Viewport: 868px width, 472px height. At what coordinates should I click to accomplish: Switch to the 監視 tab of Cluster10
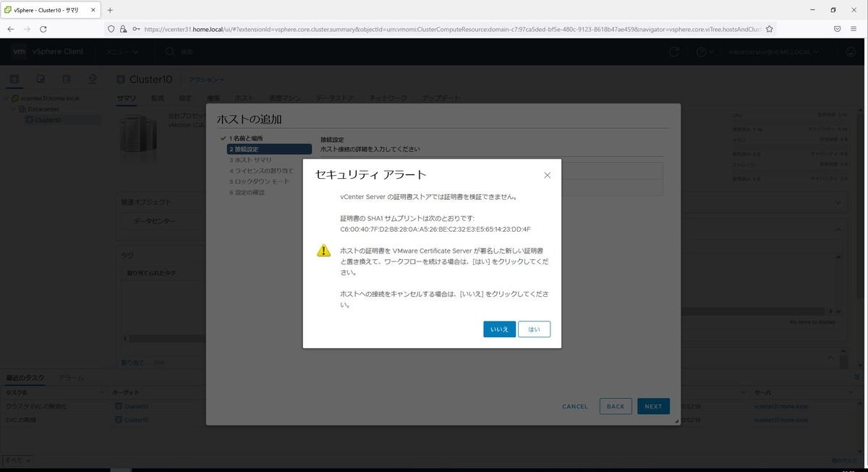(x=158, y=98)
